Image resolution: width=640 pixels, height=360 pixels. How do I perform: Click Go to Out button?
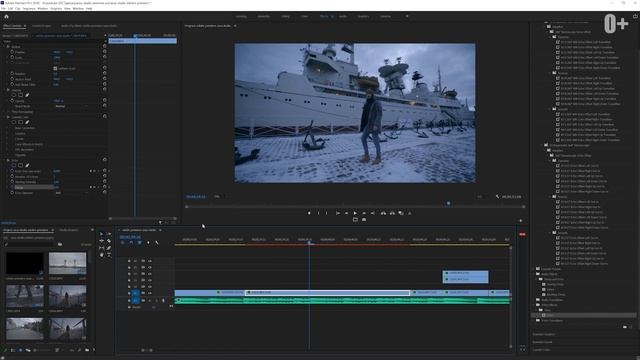372,213
